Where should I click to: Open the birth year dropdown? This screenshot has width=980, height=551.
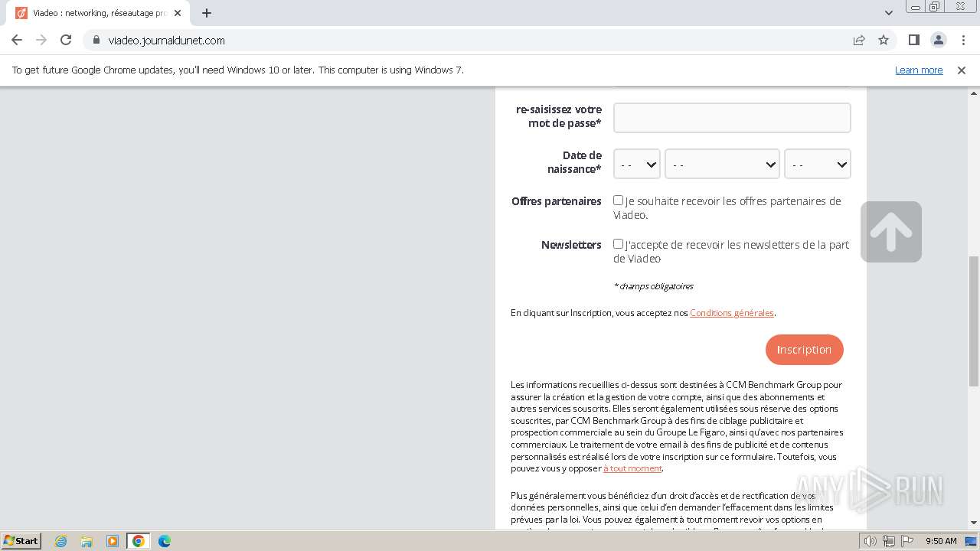[x=818, y=164]
